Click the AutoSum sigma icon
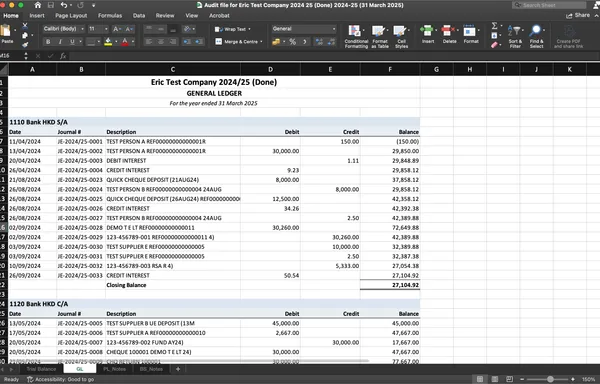This screenshot has width=600, height=384. [494, 26]
